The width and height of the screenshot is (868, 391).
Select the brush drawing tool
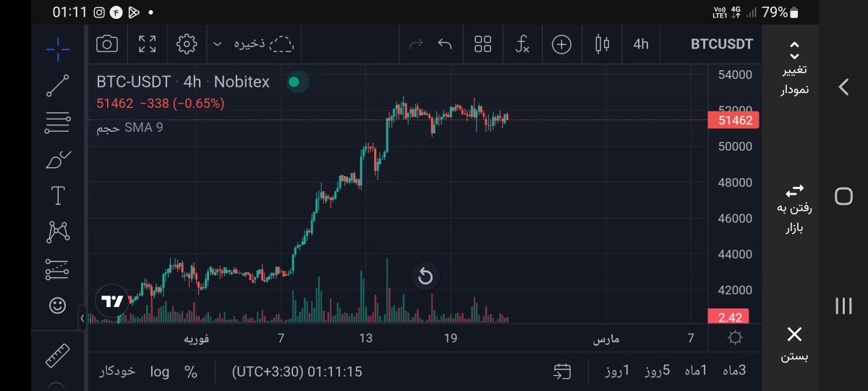pos(58,159)
